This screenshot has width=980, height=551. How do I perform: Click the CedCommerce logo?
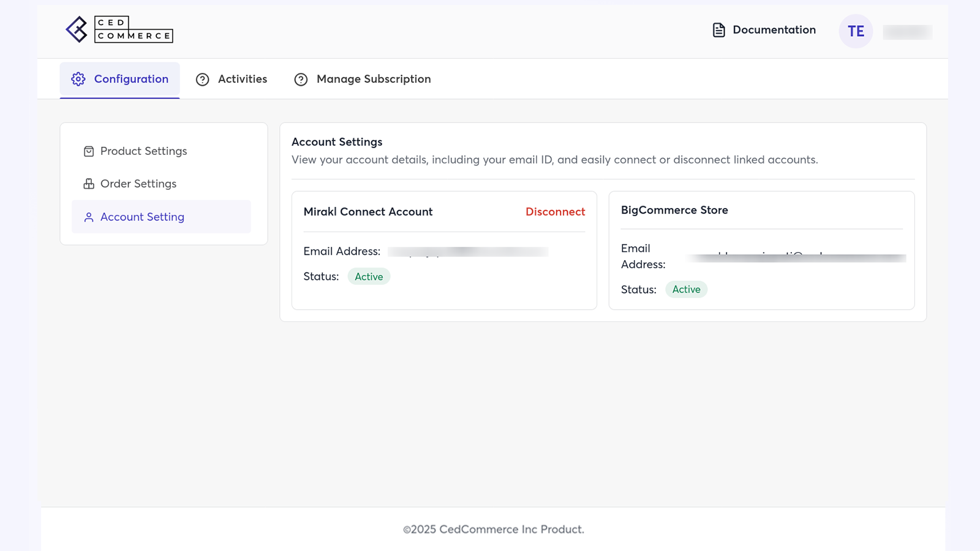[x=119, y=29]
